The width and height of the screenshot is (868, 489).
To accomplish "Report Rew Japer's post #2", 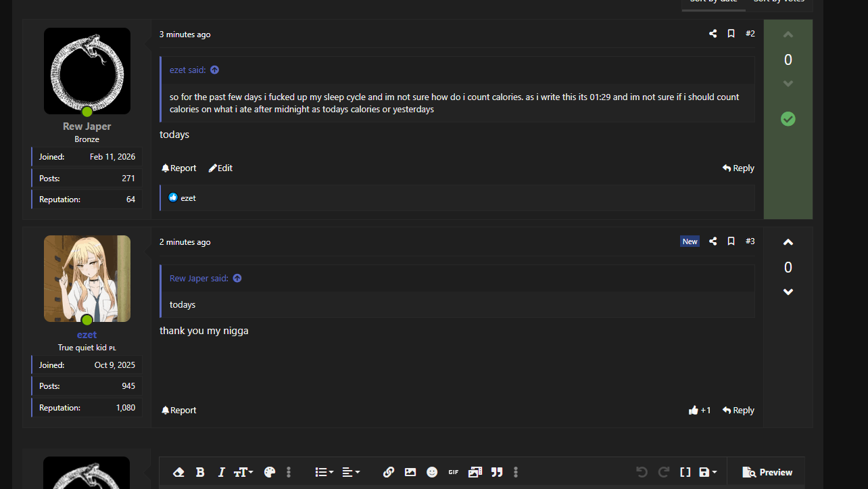I will point(179,168).
